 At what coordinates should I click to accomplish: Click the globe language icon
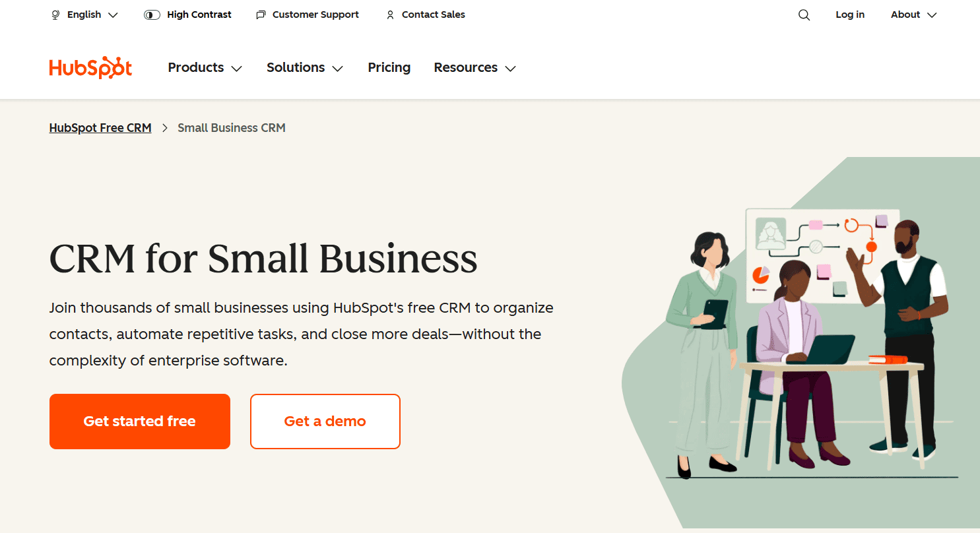point(55,15)
